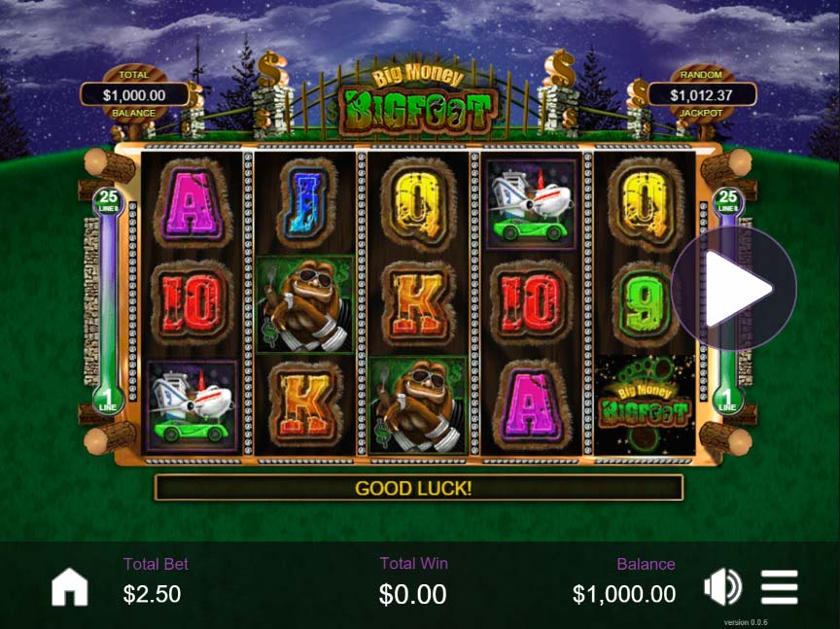Select the left 25 Lines marker
Image resolution: width=840 pixels, height=629 pixels.
tap(109, 201)
